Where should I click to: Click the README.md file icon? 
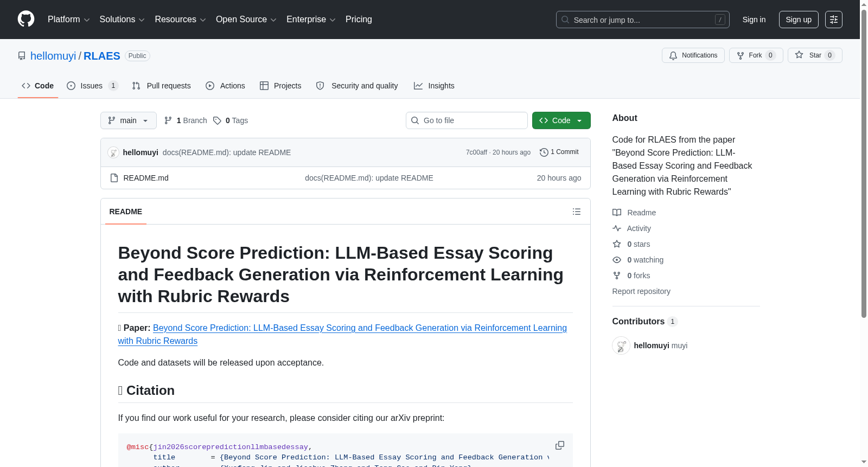[x=114, y=178]
